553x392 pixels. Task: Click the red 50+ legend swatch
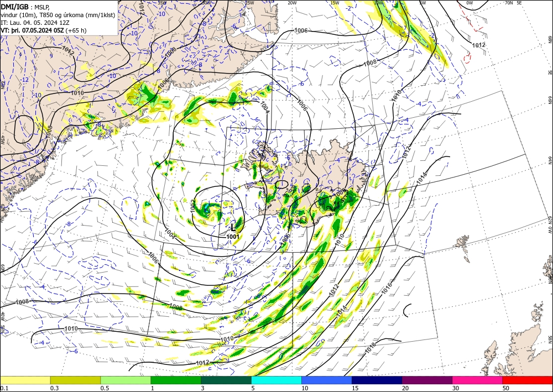pyautogui.click(x=528, y=380)
